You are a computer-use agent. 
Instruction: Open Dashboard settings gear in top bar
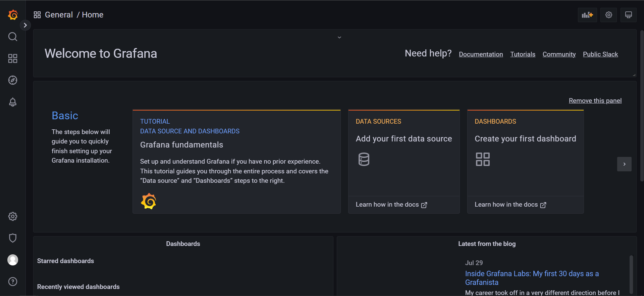pyautogui.click(x=609, y=15)
